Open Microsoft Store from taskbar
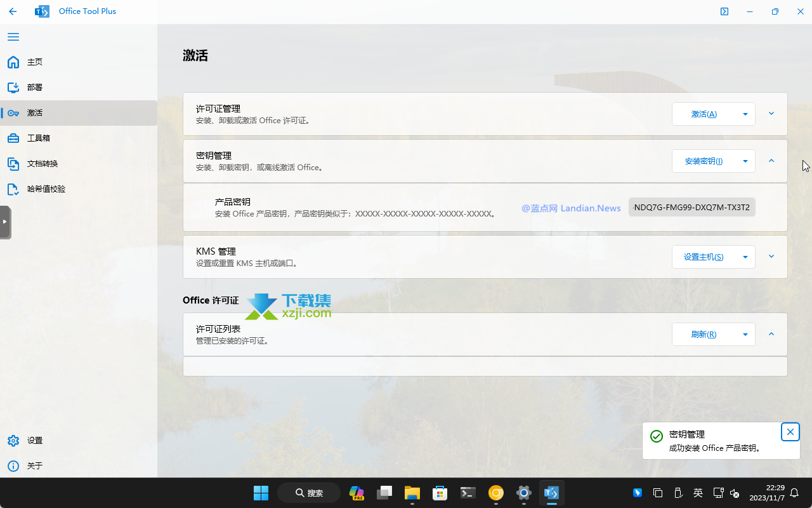Screen dimensions: 812x508 click(440, 493)
